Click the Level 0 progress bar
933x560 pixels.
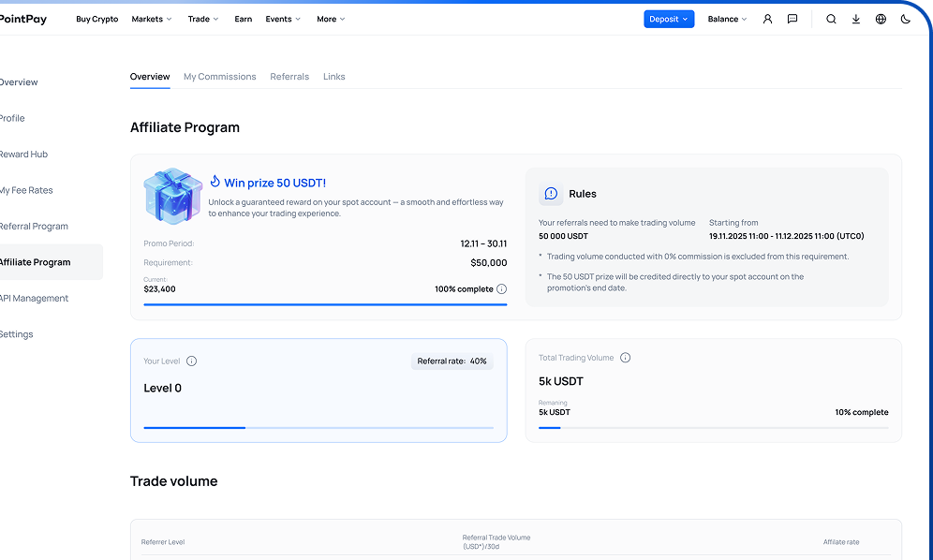pos(318,427)
